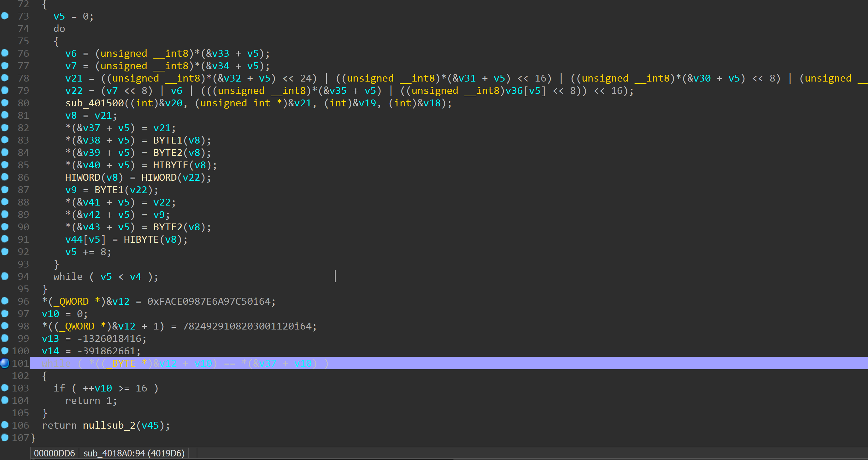Click the breakpoint dot at line 94
This screenshot has height=460, width=868.
[5, 276]
